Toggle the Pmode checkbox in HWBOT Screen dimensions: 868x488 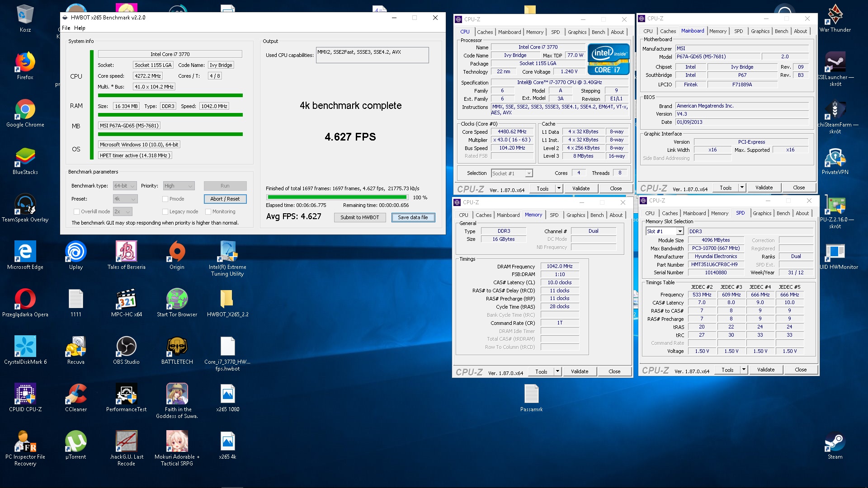[x=165, y=199]
